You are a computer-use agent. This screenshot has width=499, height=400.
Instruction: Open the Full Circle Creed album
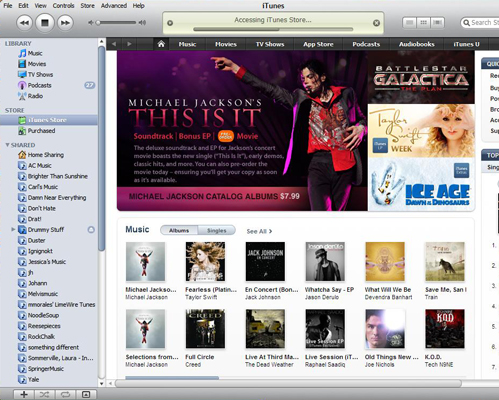pos(205,329)
